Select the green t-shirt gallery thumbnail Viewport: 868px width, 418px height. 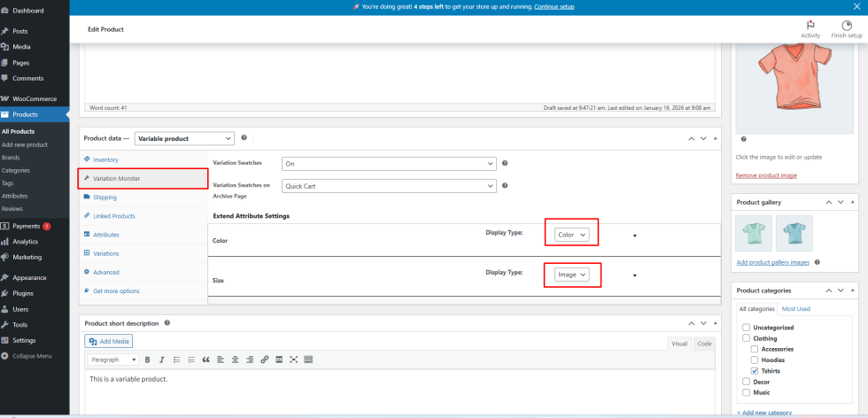coord(753,233)
